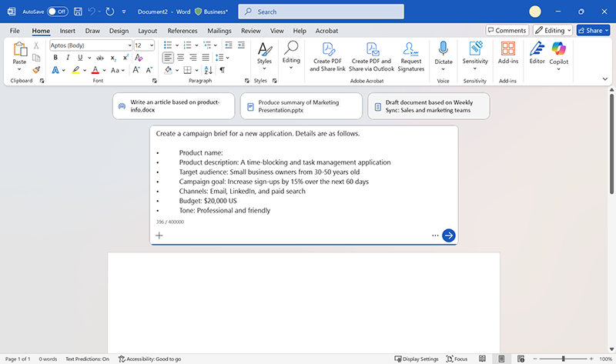616x364 pixels.
Task: Click the Search box in title bar
Action: point(321,12)
